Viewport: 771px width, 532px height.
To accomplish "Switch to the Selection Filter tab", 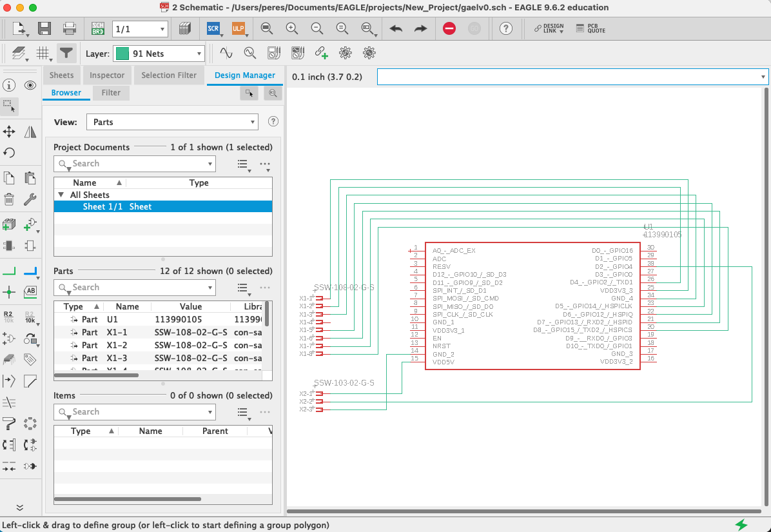I will (x=169, y=75).
